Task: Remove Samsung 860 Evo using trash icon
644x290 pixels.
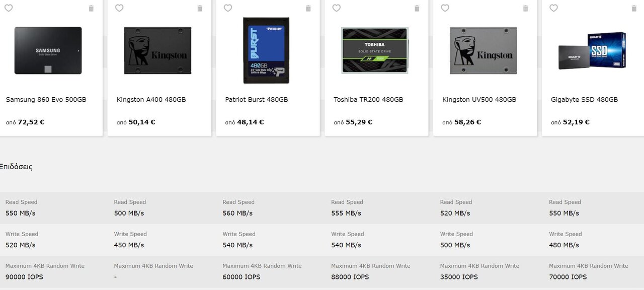Action: (91, 9)
